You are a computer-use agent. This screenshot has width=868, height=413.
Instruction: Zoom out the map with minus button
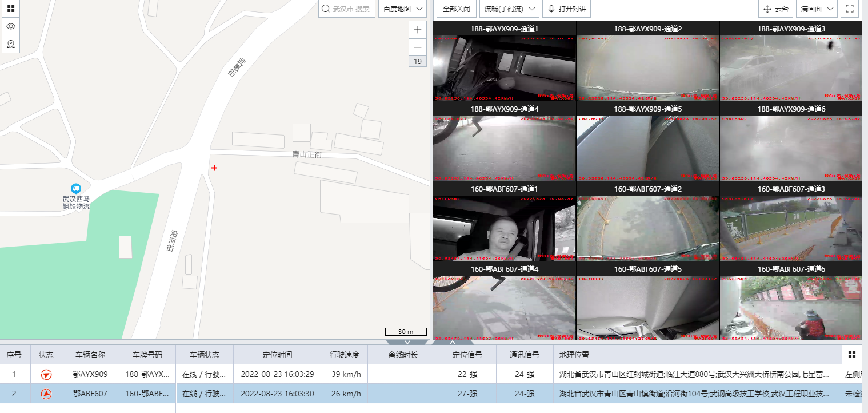click(418, 47)
